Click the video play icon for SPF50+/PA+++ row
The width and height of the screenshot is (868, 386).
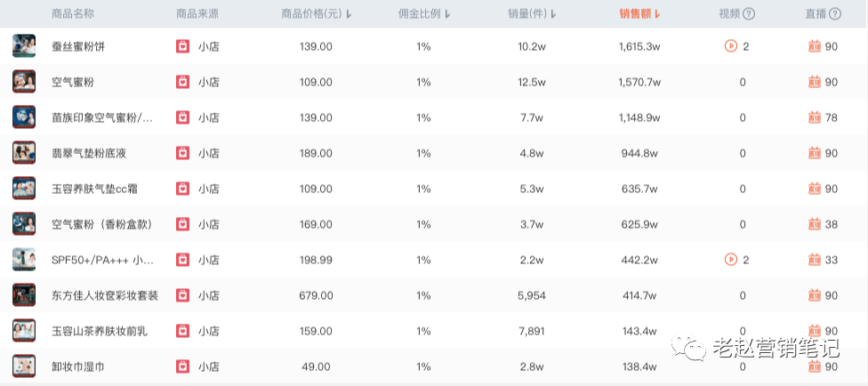(731, 260)
